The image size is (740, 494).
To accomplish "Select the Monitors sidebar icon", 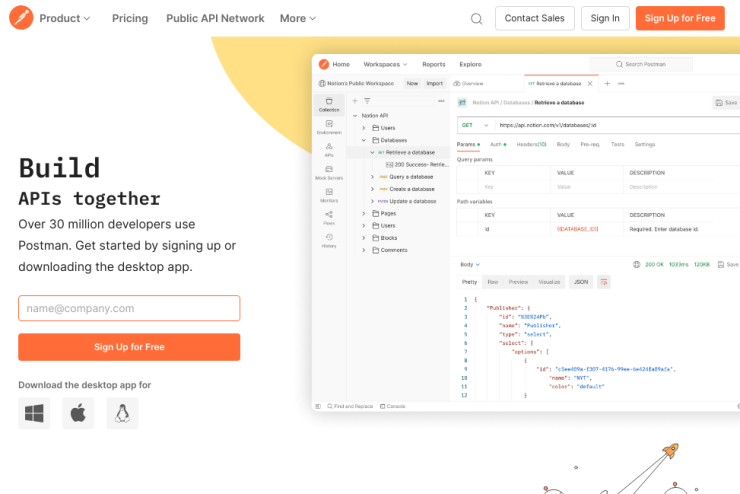I will 329,195.
